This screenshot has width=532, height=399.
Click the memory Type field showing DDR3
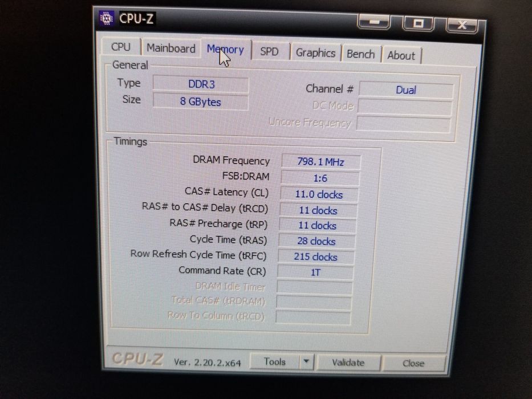(201, 84)
